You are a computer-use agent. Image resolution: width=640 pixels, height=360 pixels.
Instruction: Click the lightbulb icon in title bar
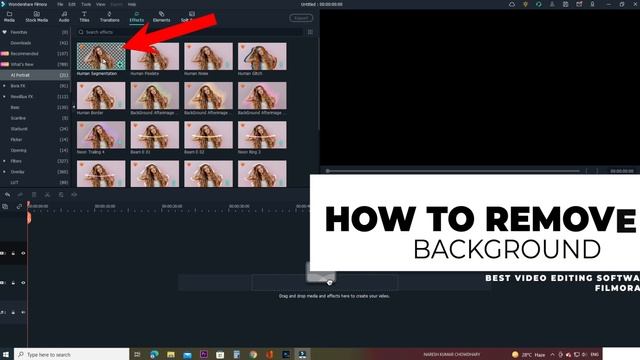[x=525, y=4]
